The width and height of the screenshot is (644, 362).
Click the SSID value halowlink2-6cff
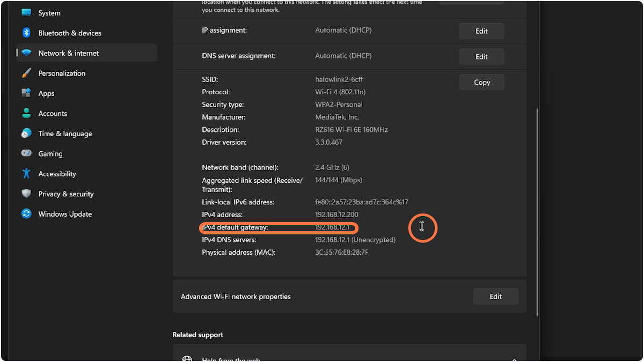tap(339, 79)
